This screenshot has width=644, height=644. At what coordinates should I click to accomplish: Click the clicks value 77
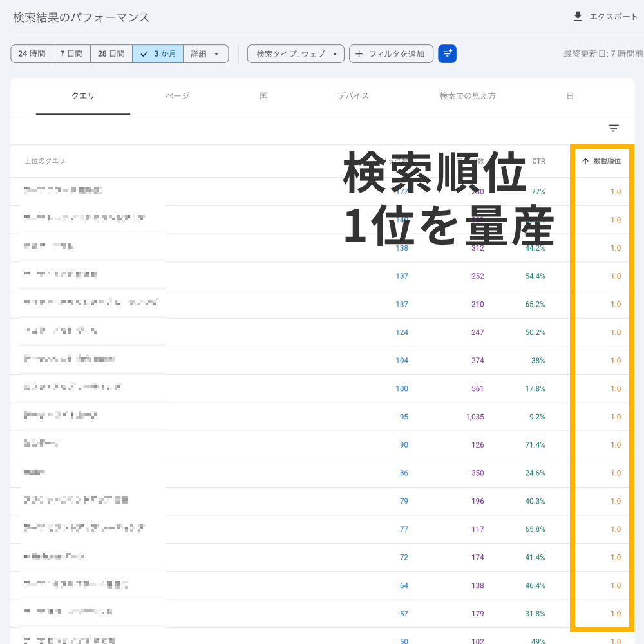pos(404,529)
